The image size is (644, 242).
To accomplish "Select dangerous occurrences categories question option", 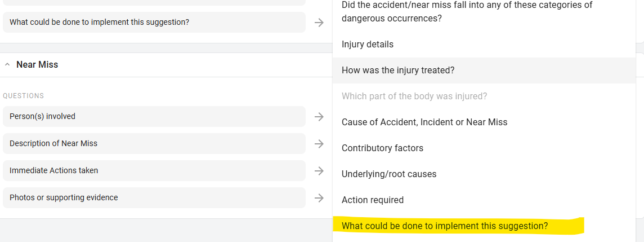I will click(467, 12).
